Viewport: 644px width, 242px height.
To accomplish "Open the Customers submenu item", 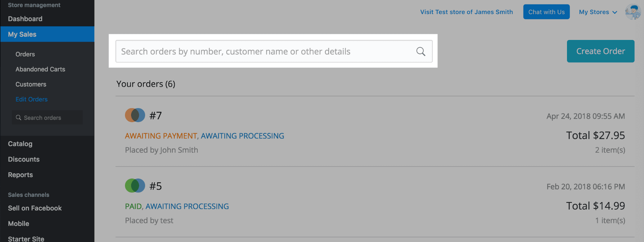I will [31, 84].
